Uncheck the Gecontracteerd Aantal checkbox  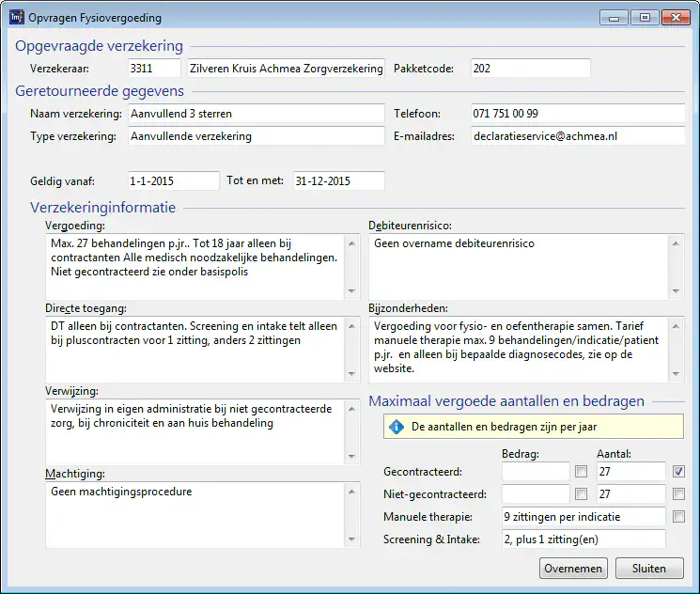click(x=678, y=471)
